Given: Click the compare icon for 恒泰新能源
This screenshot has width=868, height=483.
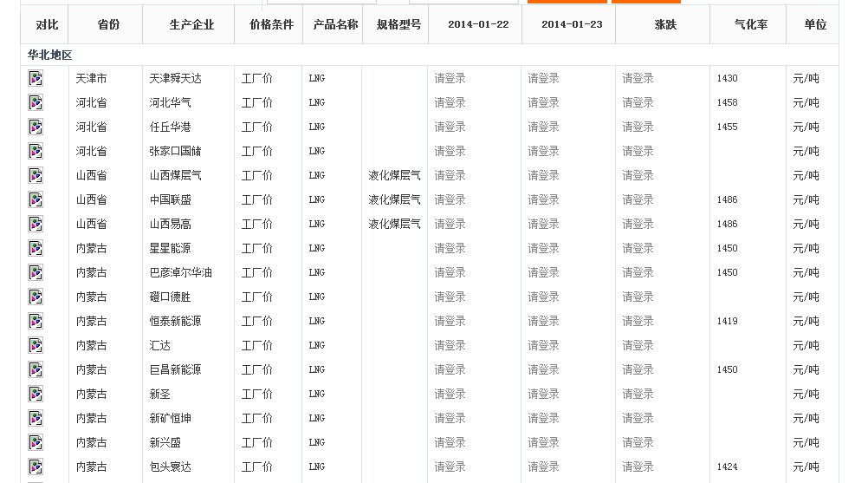Looking at the screenshot, I should pyautogui.click(x=36, y=321).
